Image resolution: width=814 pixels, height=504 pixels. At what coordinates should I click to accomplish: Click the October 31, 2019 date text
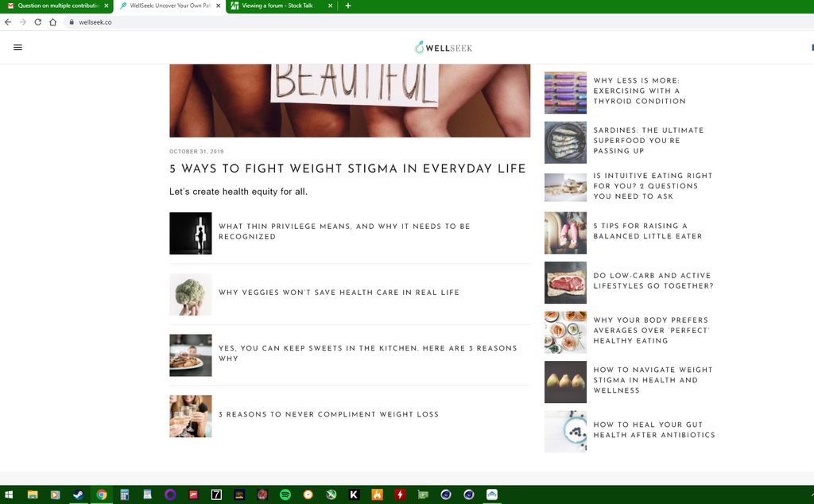pyautogui.click(x=196, y=152)
